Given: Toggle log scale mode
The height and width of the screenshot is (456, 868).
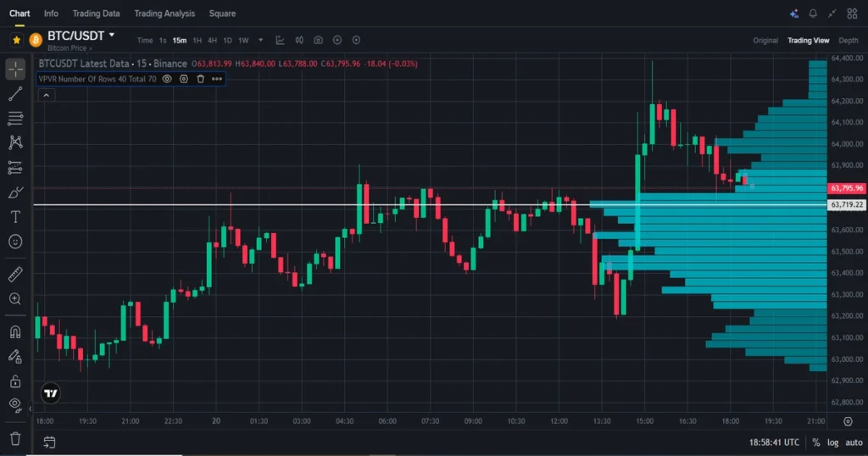Looking at the screenshot, I should tap(832, 442).
